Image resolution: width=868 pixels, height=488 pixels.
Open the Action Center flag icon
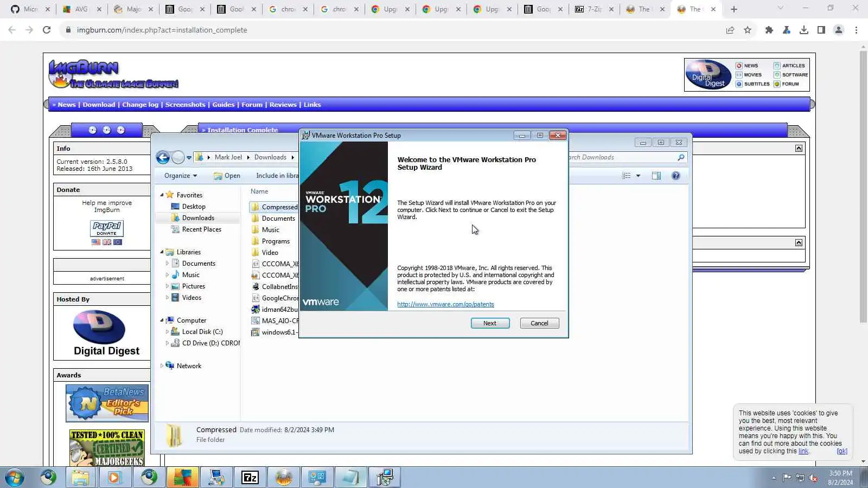tap(787, 478)
